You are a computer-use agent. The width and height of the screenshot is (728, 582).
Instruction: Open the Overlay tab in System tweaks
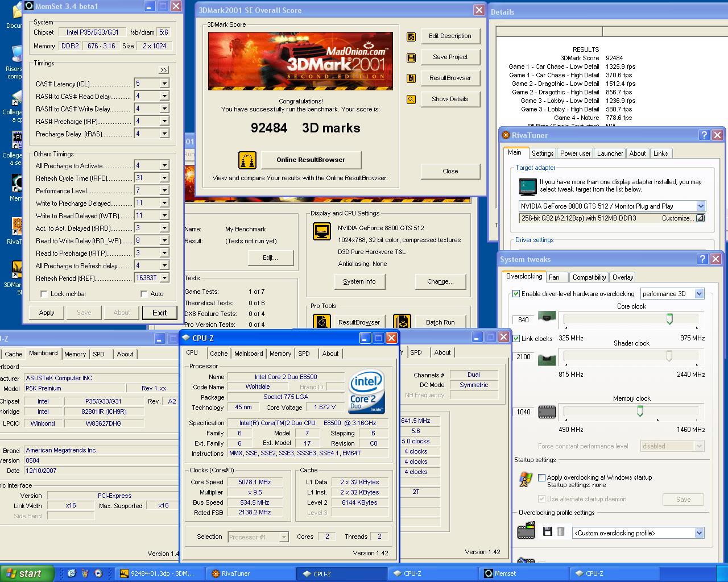click(x=623, y=277)
